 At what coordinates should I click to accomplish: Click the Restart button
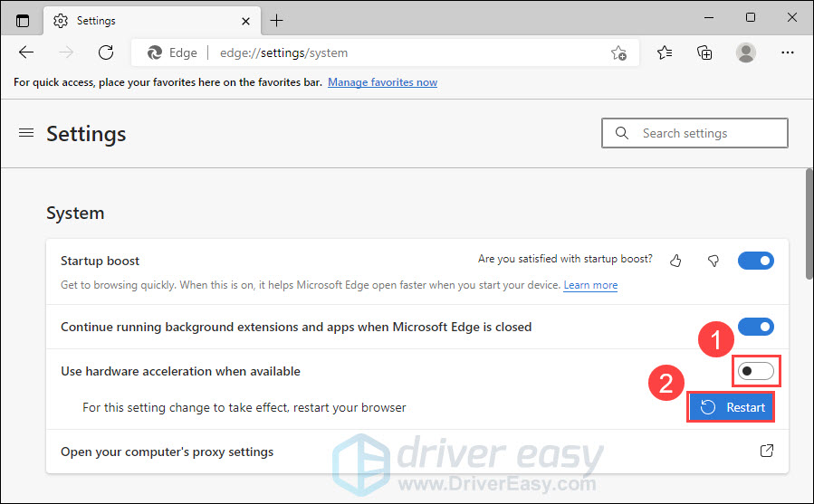click(732, 407)
